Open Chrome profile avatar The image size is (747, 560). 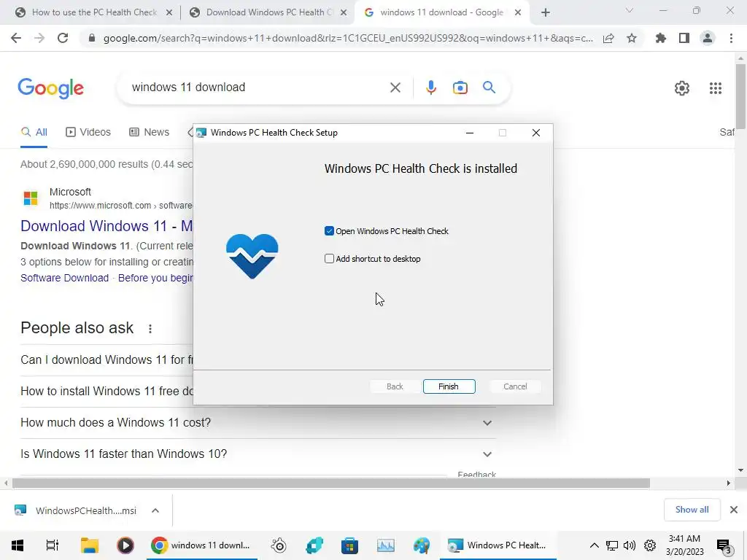(708, 38)
